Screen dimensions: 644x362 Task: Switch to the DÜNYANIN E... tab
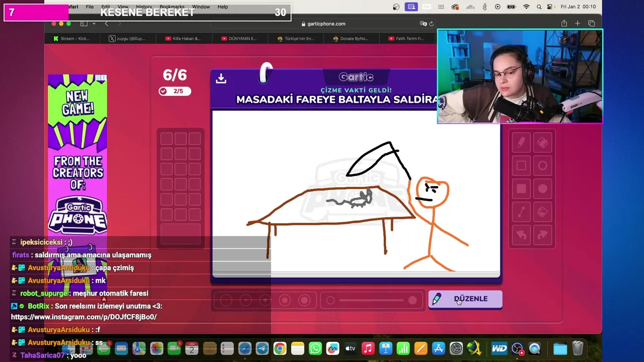tap(238, 38)
